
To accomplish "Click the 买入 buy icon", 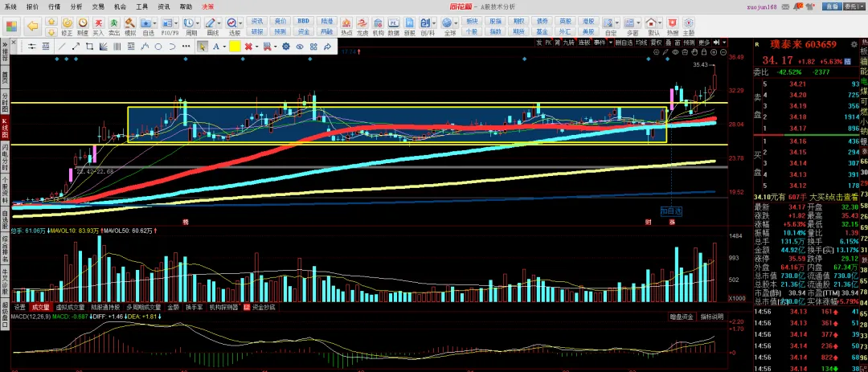I will (98, 22).
